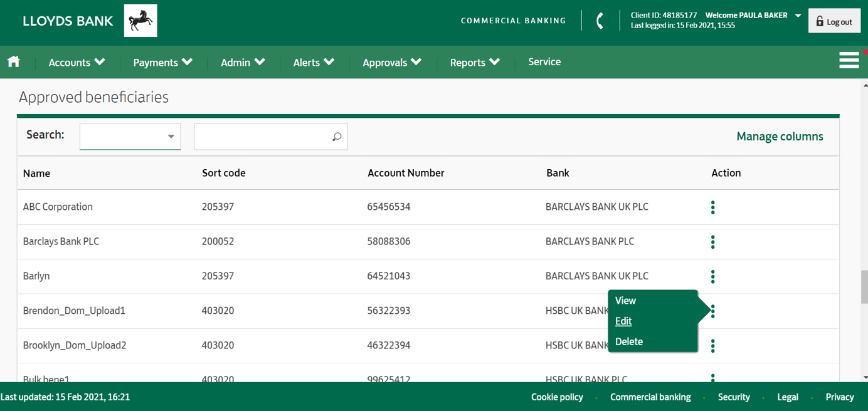Click action dots for Brendon_Dom_Upload1 row

point(713,311)
